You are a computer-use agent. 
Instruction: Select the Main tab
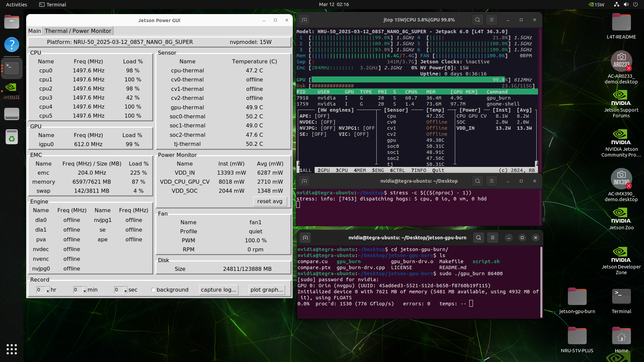click(x=35, y=31)
